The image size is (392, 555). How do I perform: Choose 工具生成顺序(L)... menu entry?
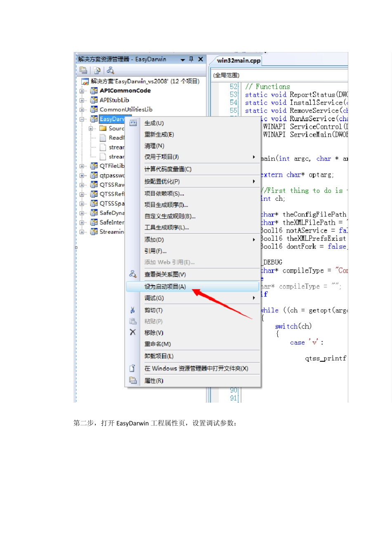click(193, 228)
